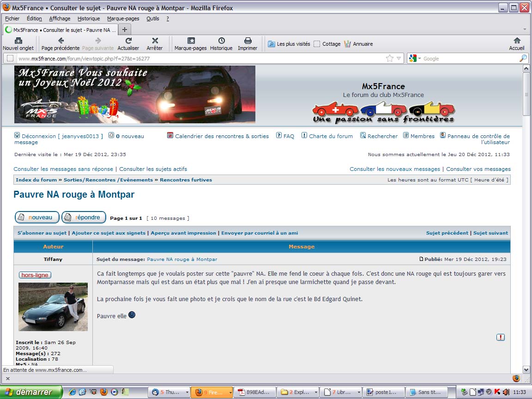
Task: Report post with red exclamation icon
Action: point(501,337)
